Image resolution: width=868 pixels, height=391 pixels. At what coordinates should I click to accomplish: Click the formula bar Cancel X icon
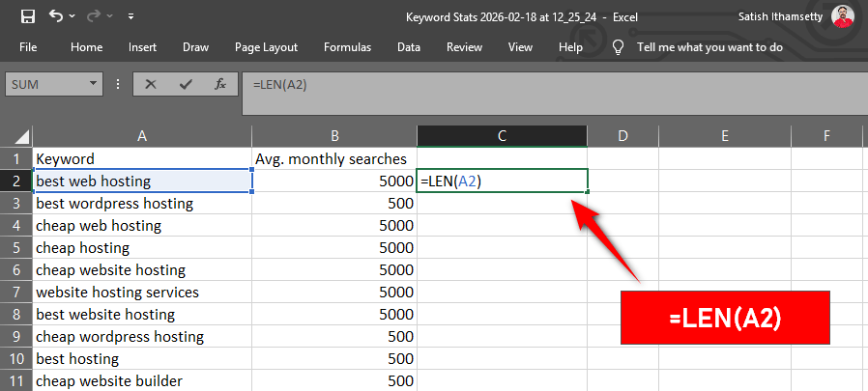pos(150,85)
